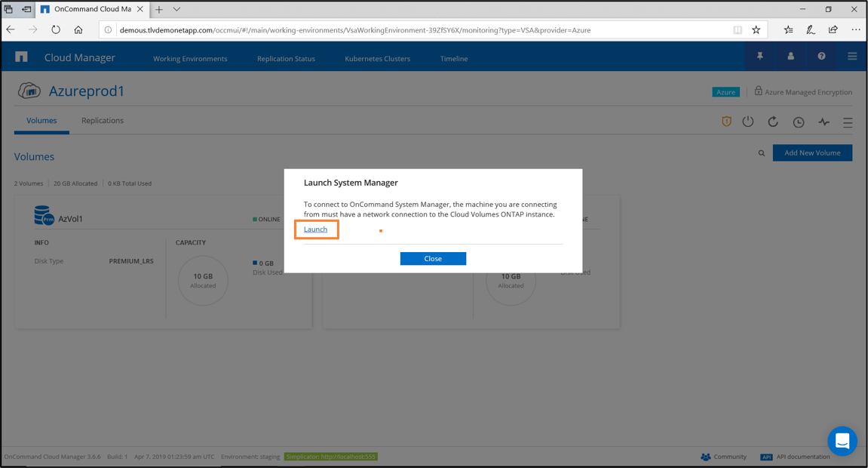Click the monitoring pulse icon
Image resolution: width=868 pixels, height=468 pixels.
click(x=824, y=122)
